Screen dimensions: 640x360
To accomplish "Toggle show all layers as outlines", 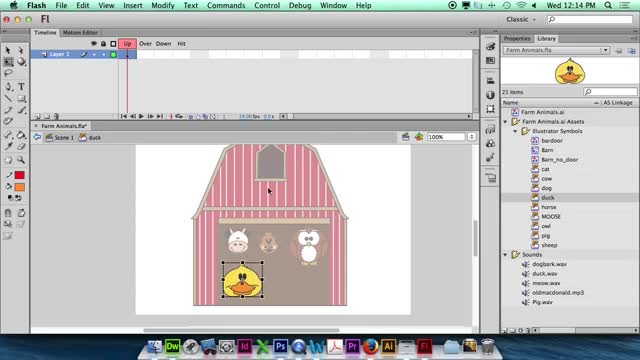I will pos(113,44).
